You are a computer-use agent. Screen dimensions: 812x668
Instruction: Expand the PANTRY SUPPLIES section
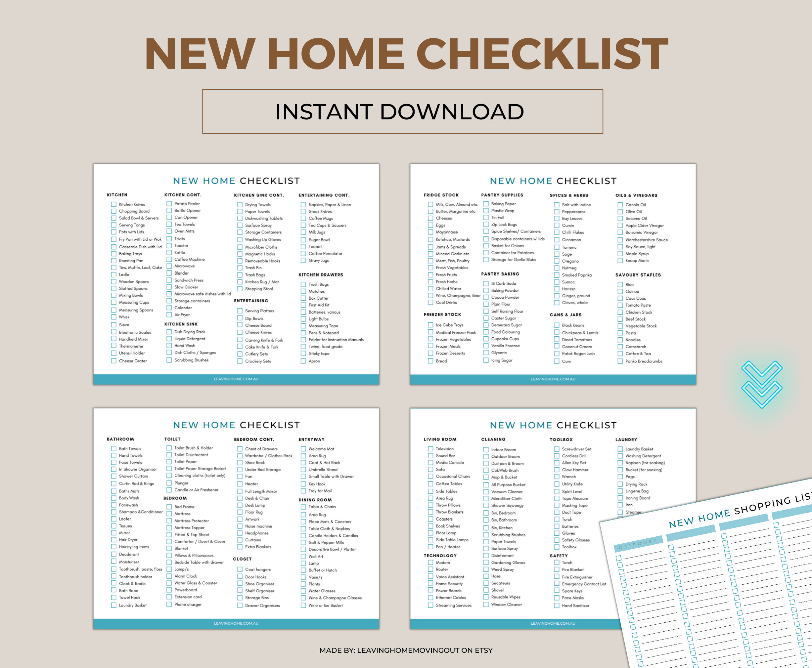(x=502, y=194)
